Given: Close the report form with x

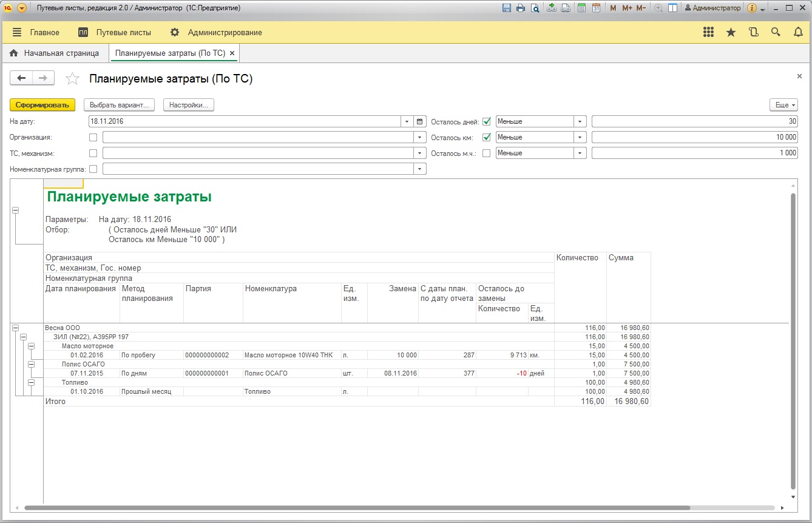Looking at the screenshot, I should (799, 76).
